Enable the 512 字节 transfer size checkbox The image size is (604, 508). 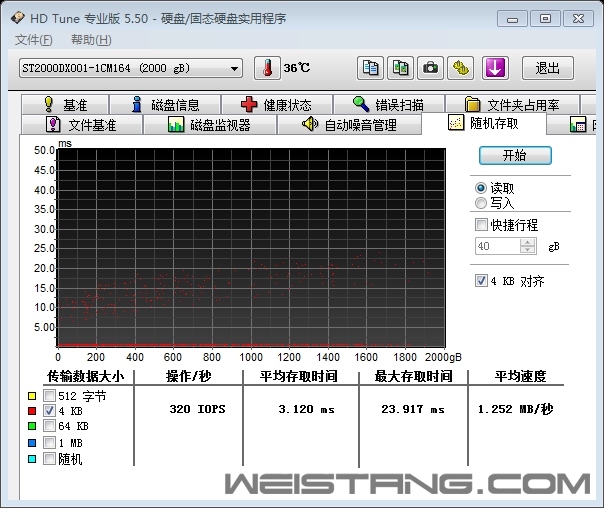[x=49, y=395]
